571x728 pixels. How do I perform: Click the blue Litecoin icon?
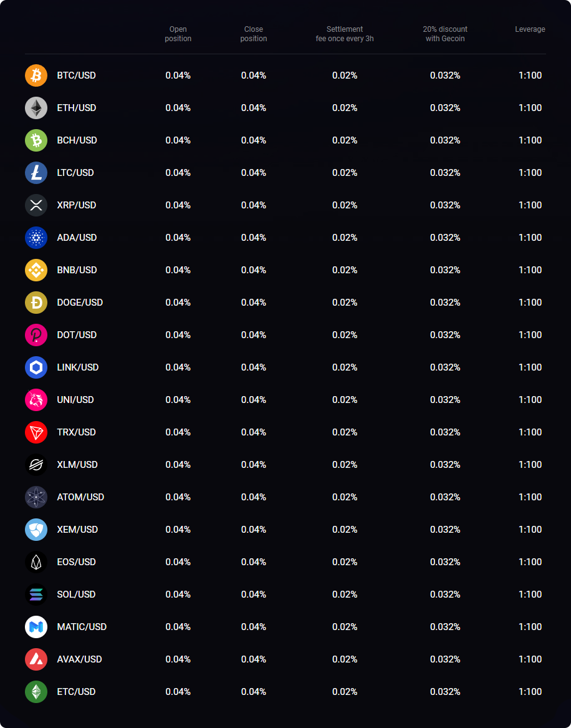click(x=36, y=173)
